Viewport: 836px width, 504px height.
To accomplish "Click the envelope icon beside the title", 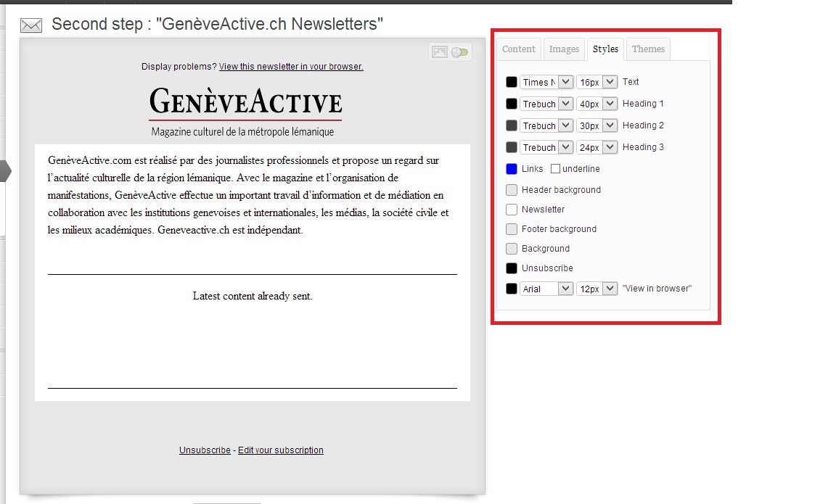I will [x=30, y=25].
